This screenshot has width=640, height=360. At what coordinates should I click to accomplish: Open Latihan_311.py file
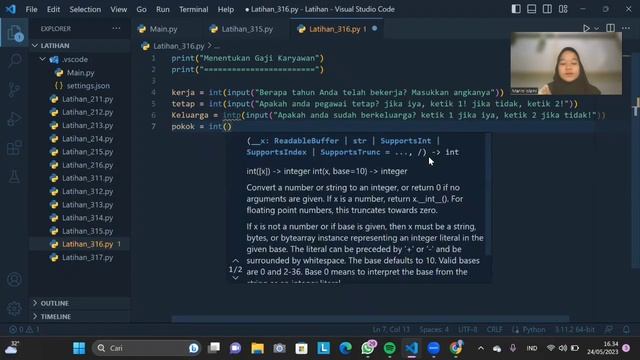[x=87, y=178]
